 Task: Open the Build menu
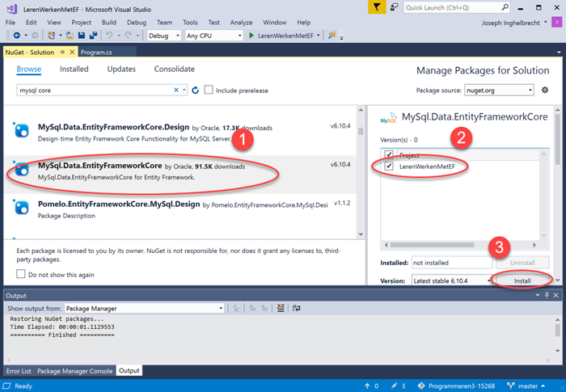tap(109, 23)
